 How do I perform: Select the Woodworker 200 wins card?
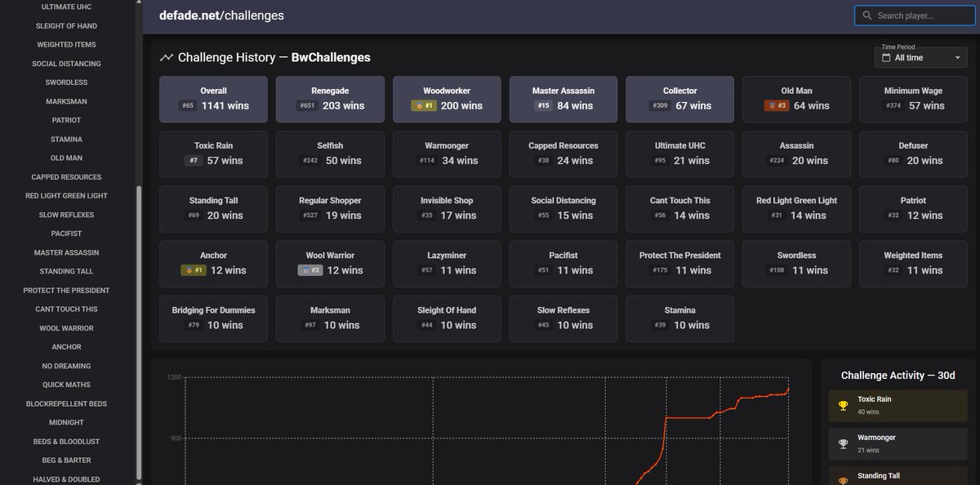point(447,99)
